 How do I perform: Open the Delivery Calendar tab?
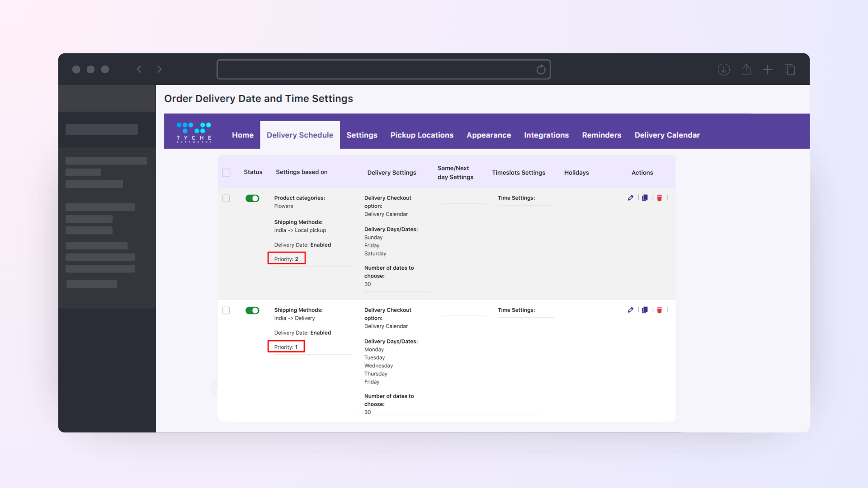(667, 135)
